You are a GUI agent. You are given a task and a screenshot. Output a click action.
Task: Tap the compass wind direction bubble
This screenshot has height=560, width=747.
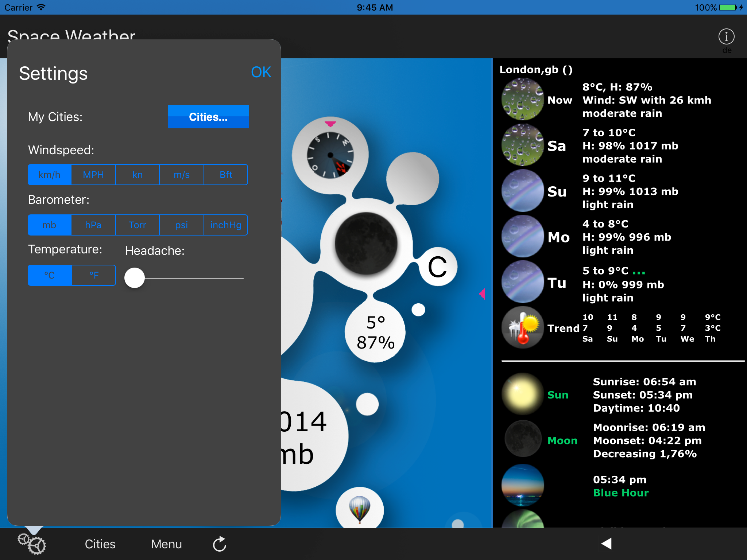(330, 155)
